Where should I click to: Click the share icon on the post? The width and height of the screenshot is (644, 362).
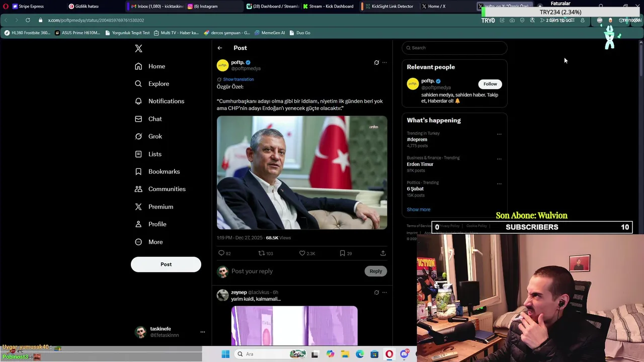tap(383, 253)
